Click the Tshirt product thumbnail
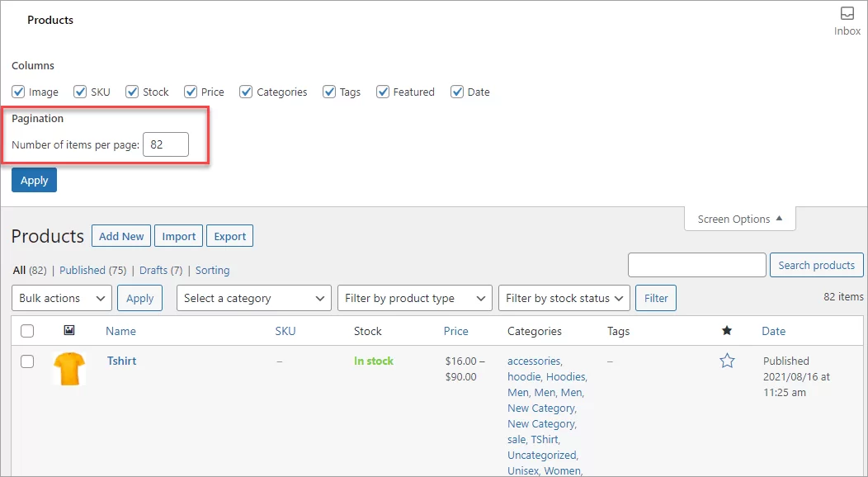The width and height of the screenshot is (868, 477). [69, 370]
